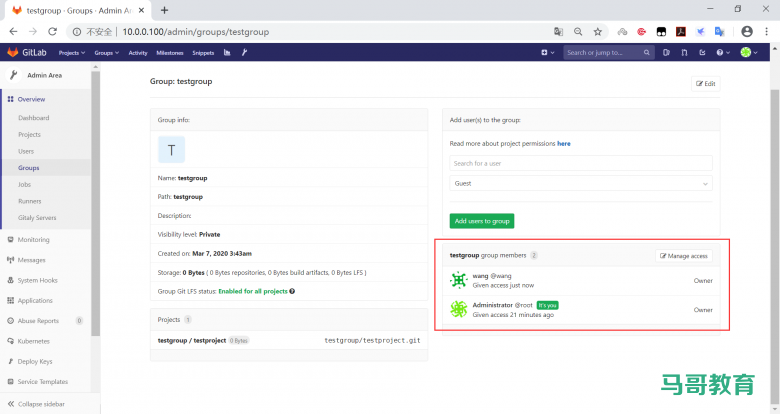Click the Search or jump to field
The width and height of the screenshot is (780, 414).
click(x=609, y=52)
